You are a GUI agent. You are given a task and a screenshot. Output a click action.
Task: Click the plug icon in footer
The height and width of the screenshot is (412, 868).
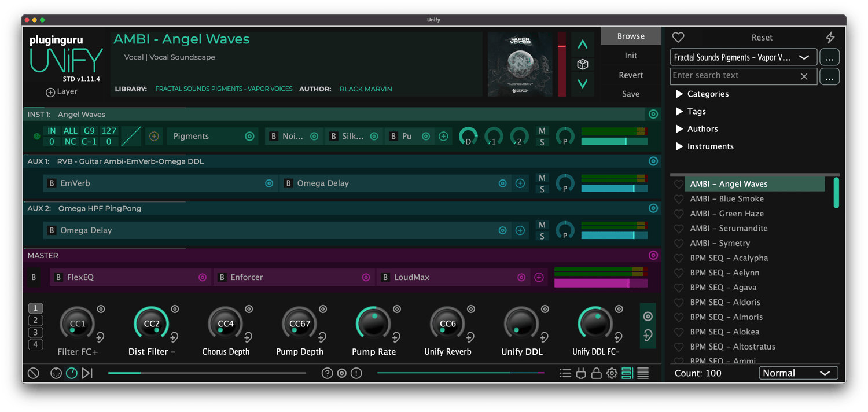[581, 373]
